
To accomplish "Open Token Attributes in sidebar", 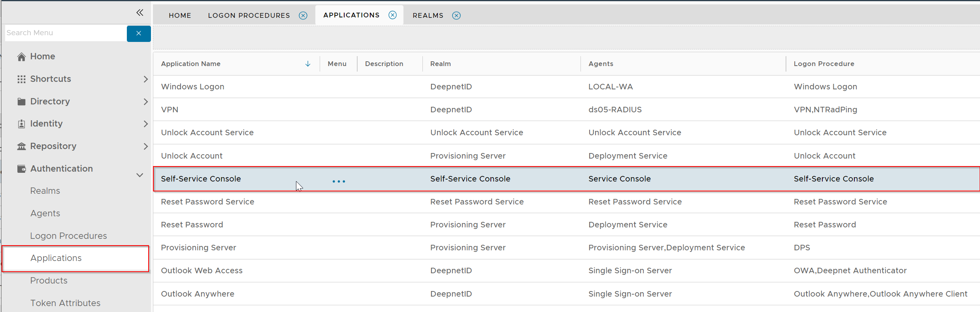I will pos(65,303).
